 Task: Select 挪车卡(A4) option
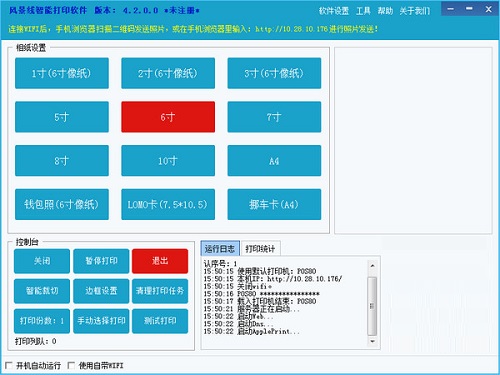pyautogui.click(x=274, y=204)
